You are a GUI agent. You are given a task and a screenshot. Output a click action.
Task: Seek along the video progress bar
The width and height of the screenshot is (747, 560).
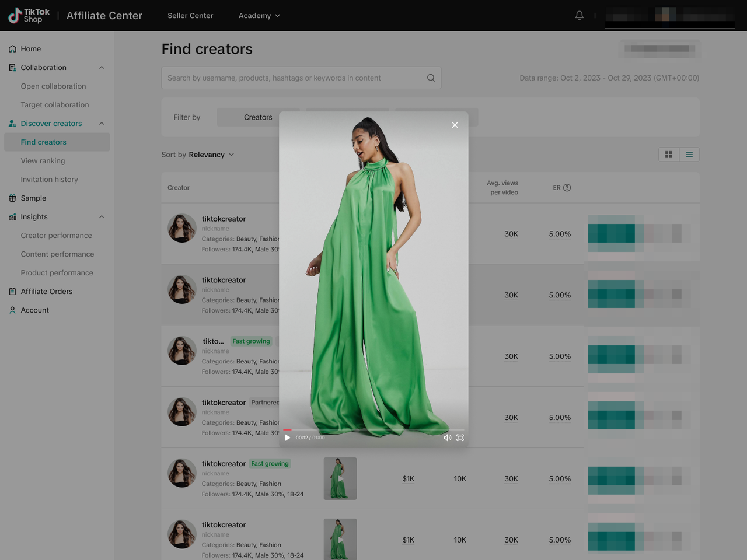coord(373,430)
